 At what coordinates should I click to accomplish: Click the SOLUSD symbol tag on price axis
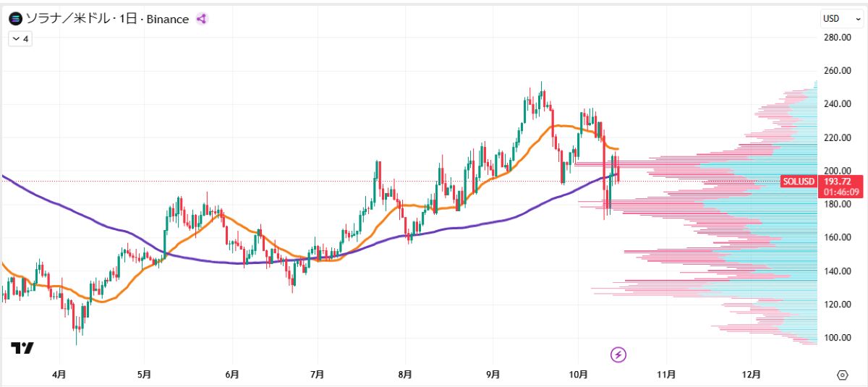tap(798, 182)
